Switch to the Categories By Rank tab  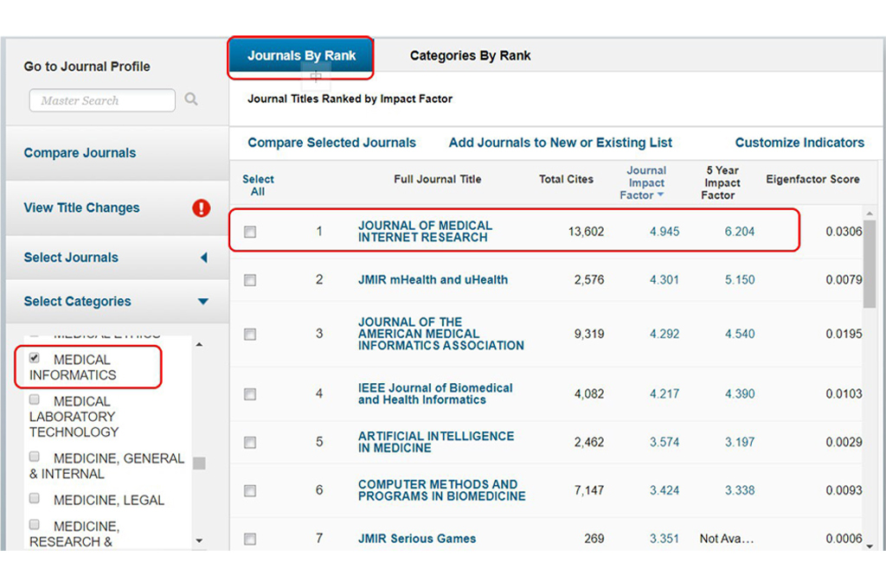470,55
